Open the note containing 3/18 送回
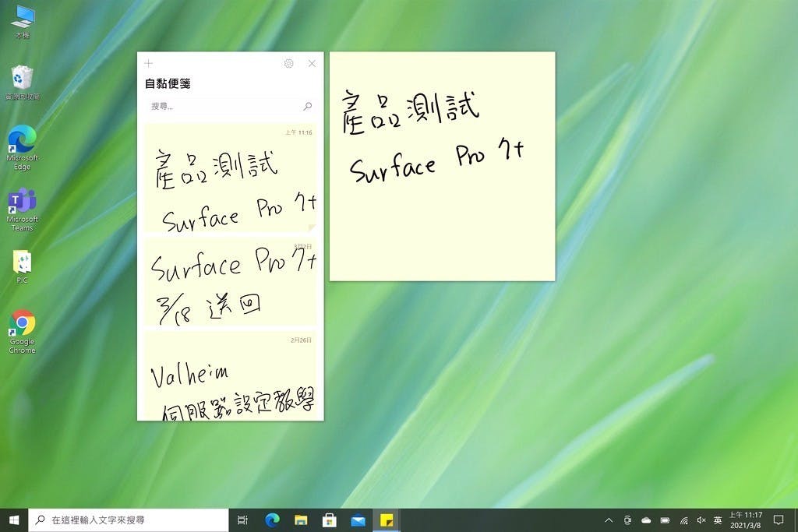Viewport: 798px width, 532px height. coord(230,282)
